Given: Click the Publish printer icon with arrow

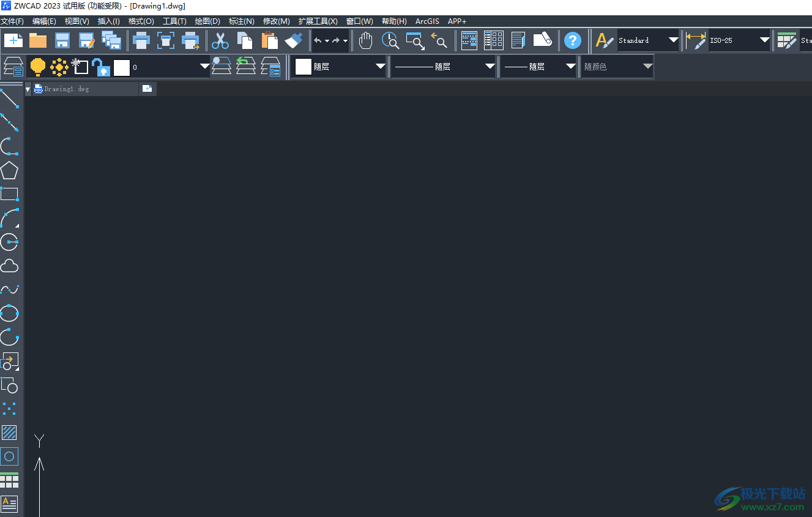Looking at the screenshot, I should point(190,40).
